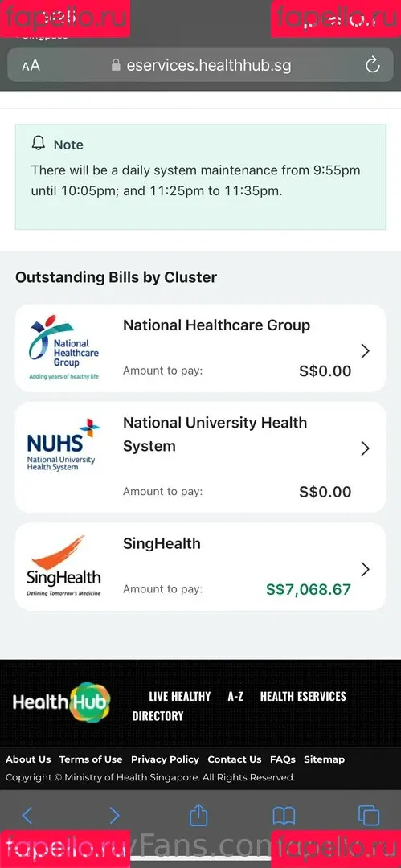Go forward with Safari's forward arrow
This screenshot has width=401, height=868.
[x=114, y=815]
